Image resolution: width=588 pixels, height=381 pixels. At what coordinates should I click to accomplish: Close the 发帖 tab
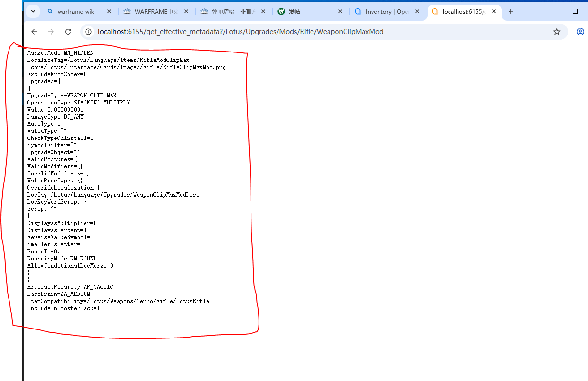(x=340, y=12)
